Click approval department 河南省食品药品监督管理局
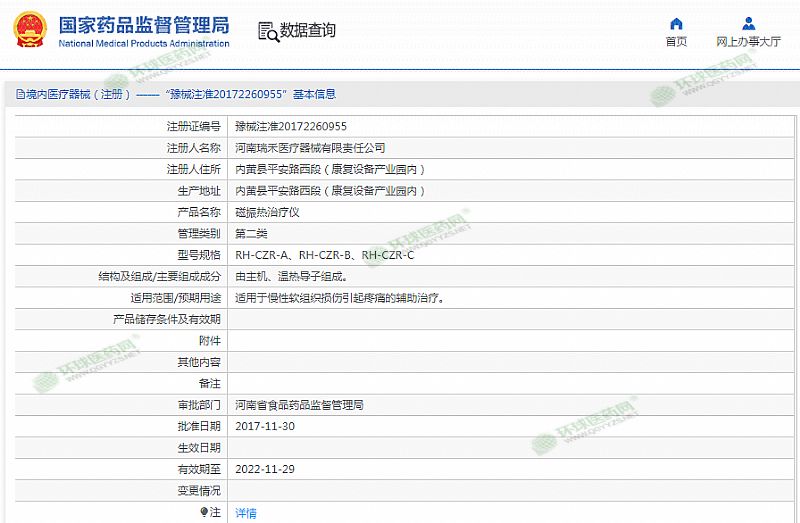Screen dimensions: 800x523 point(299,405)
